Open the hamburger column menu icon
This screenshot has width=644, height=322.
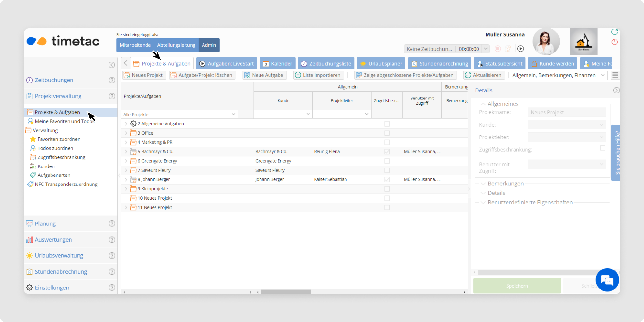615,75
